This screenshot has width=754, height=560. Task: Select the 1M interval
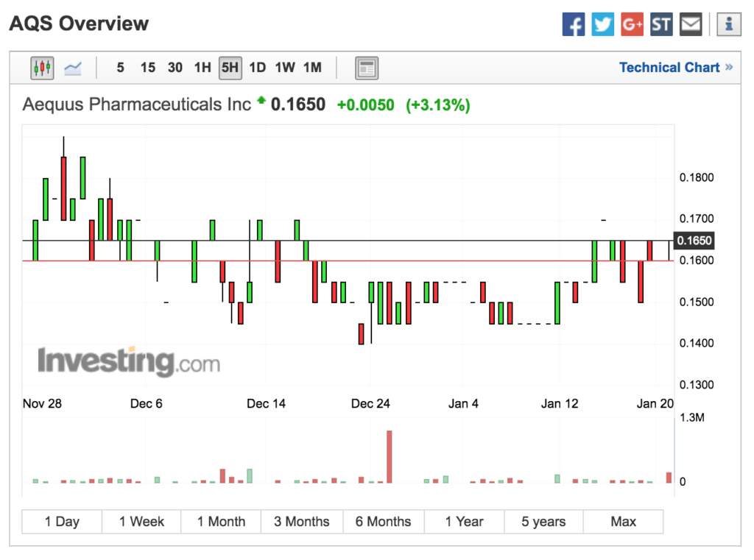coord(312,68)
